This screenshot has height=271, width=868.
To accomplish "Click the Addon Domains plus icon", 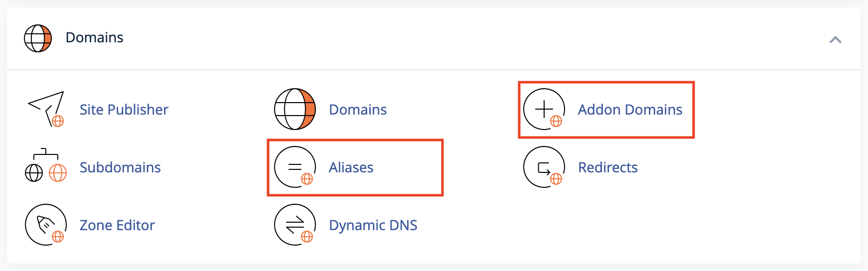I will click(x=544, y=109).
